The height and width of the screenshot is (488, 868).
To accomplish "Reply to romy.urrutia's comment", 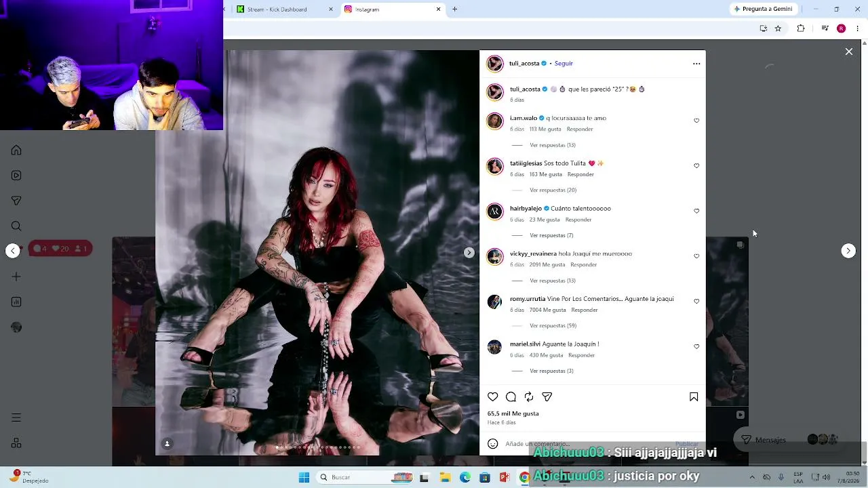I will pyautogui.click(x=585, y=310).
